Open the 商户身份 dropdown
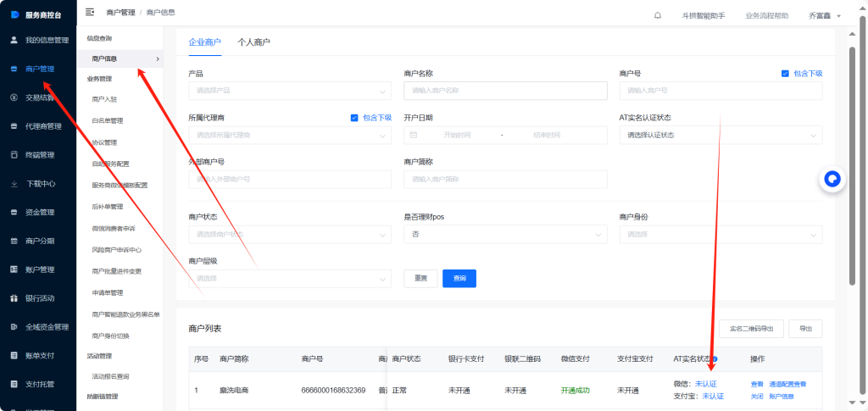The height and width of the screenshot is (411, 868). (x=721, y=235)
